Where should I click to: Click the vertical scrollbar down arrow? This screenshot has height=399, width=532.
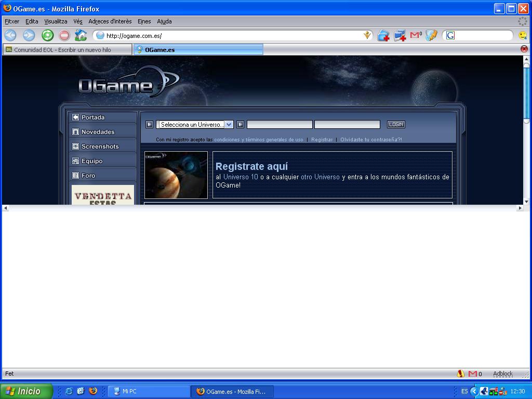[527, 202]
